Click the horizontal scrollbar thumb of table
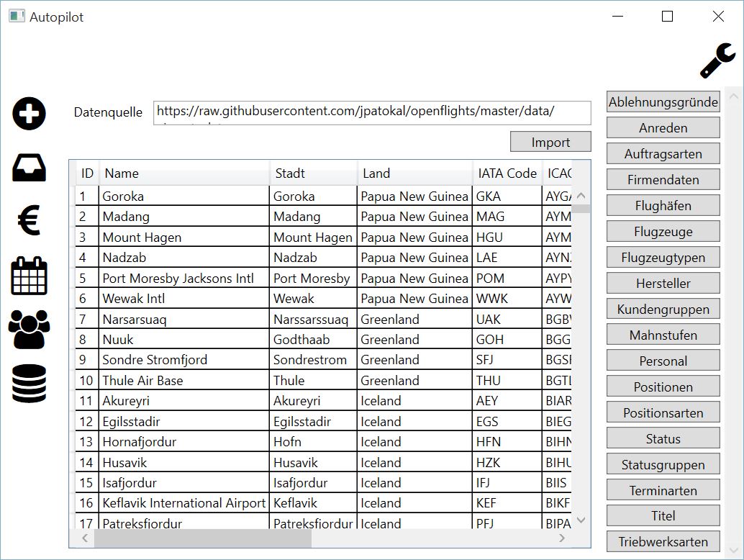Image resolution: width=744 pixels, height=560 pixels. pyautogui.click(x=203, y=538)
